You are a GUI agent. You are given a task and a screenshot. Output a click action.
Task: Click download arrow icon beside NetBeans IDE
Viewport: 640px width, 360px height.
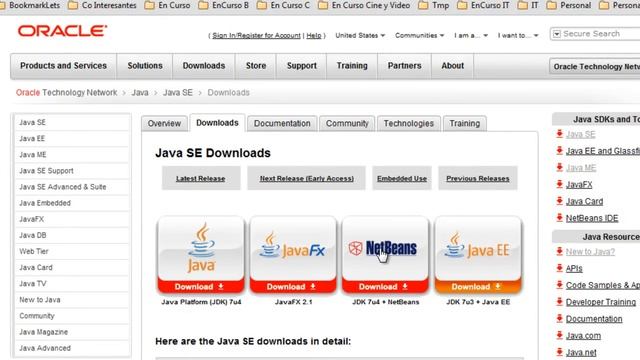coord(560,218)
